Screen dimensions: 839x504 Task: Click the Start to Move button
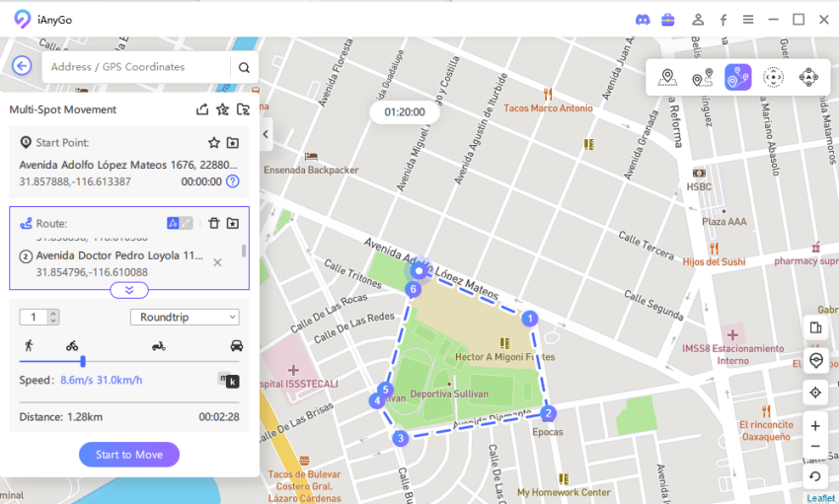(129, 455)
